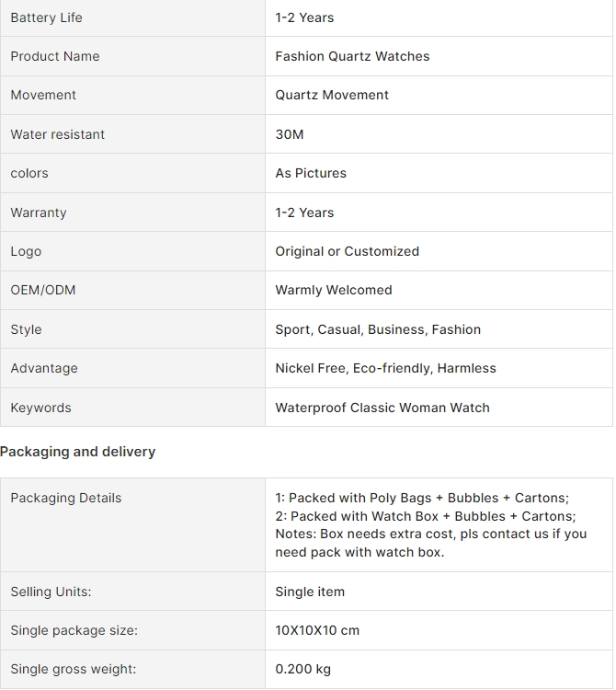The height and width of the screenshot is (690, 616).
Task: Select the 30M water resistance value
Action: click(x=290, y=134)
